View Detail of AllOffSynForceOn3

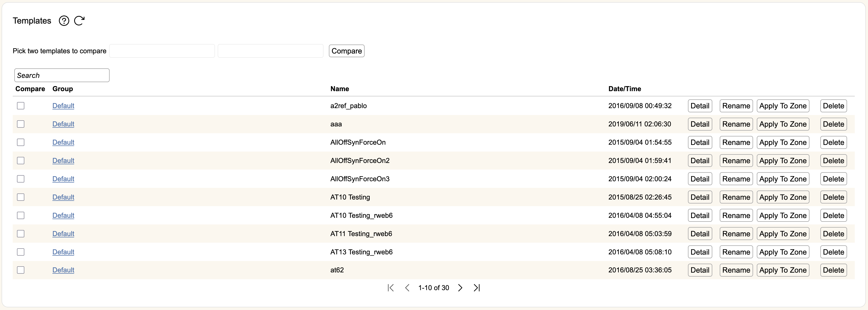[700, 179]
